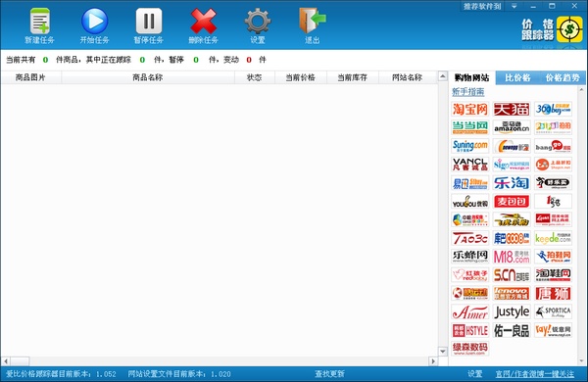Open the 官网/作者微博一键关注 link

[534, 374]
